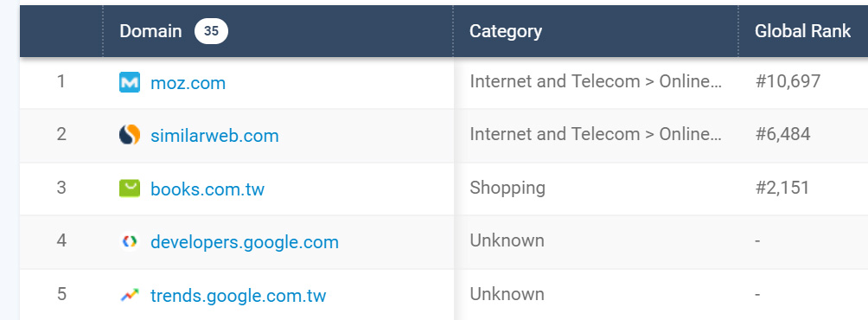
Task: Open the books.com.tw domain link
Action: point(207,189)
